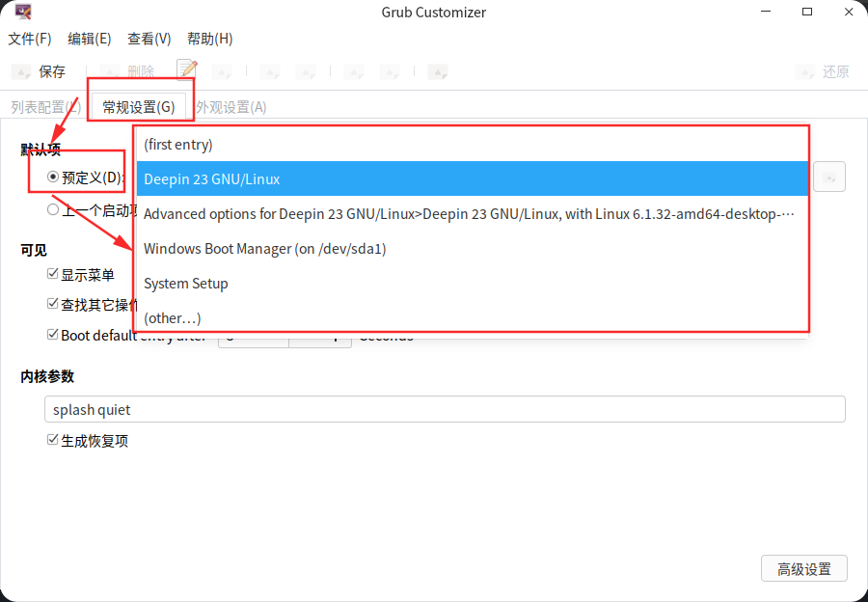Viewport: 868px width, 602px height.
Task: Select the 上一个启动项 radio button
Action: point(53,209)
